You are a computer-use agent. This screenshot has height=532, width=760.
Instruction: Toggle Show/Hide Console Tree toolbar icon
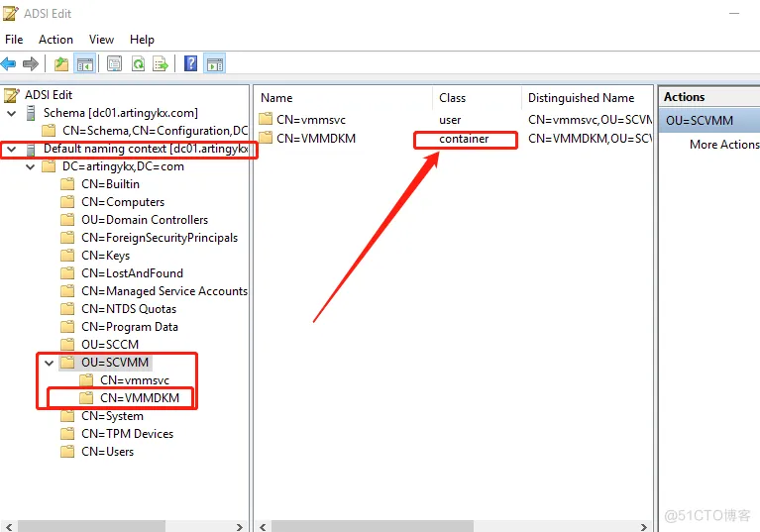[85, 63]
